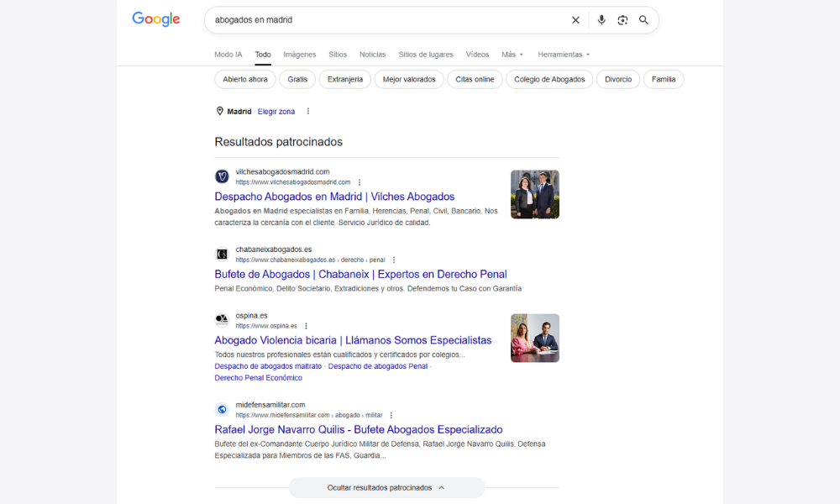This screenshot has height=504, width=840.
Task: Apply the Citas online filter chip
Action: pyautogui.click(x=475, y=79)
